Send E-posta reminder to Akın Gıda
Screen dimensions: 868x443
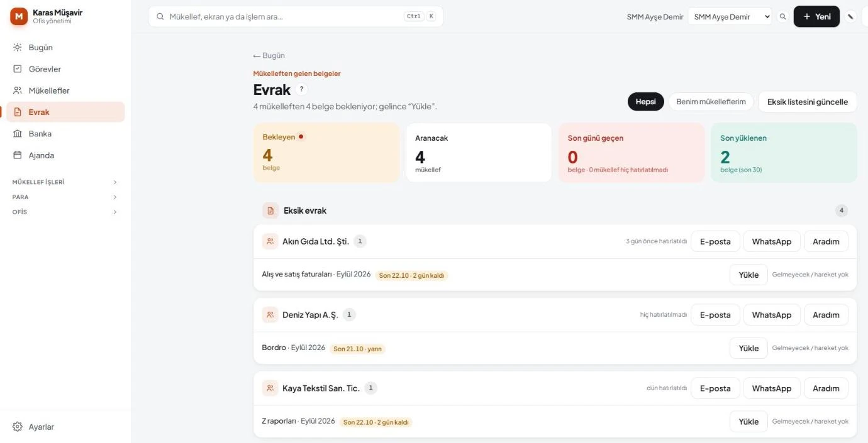[715, 241]
